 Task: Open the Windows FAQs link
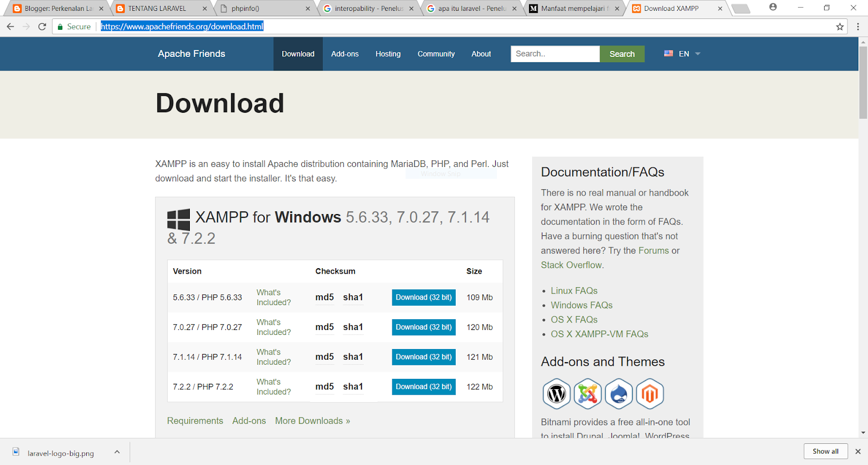click(x=582, y=305)
